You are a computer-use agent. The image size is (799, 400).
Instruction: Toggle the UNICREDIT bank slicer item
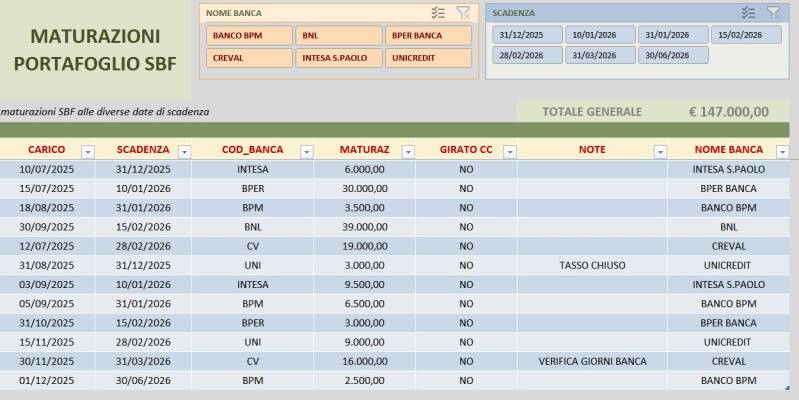click(x=428, y=58)
